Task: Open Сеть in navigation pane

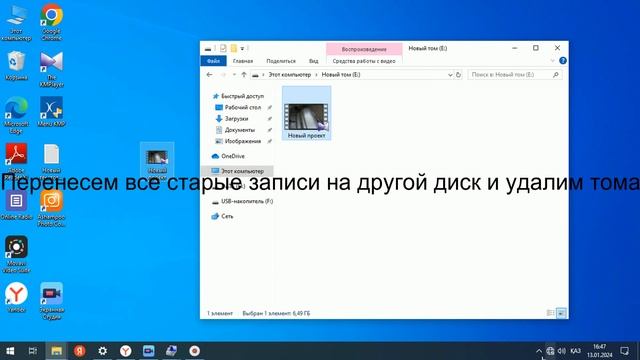Action: pyautogui.click(x=227, y=216)
